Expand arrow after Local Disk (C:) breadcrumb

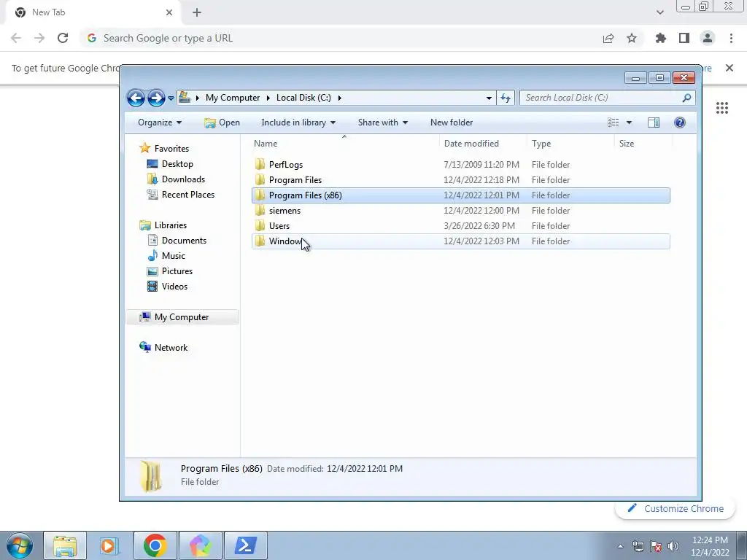click(340, 98)
